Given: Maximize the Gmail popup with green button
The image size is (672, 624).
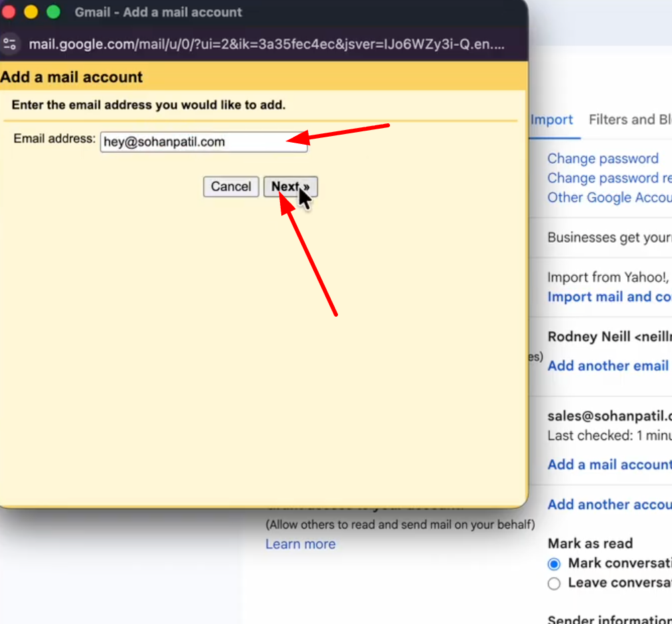Looking at the screenshot, I should coord(53,11).
